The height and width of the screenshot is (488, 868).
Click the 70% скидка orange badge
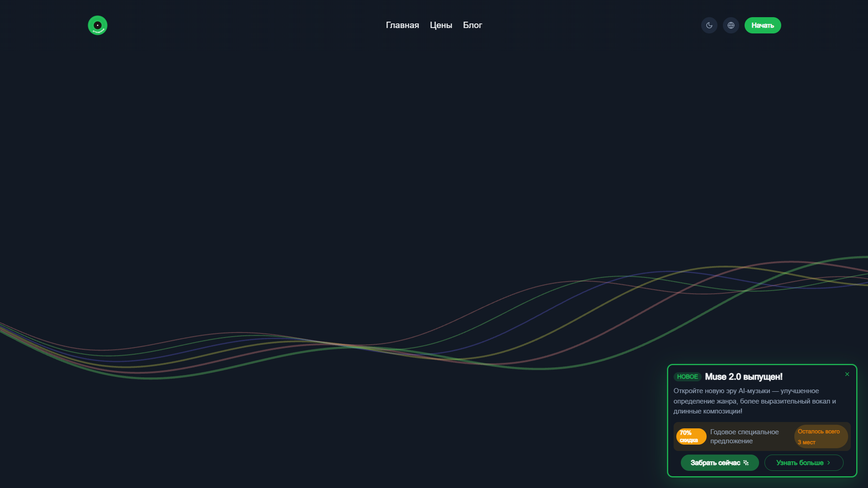[691, 436]
